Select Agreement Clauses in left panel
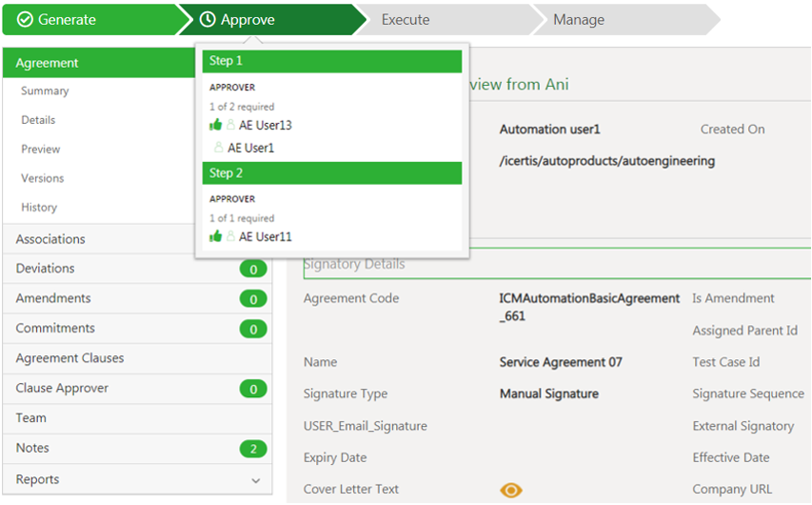Screen dimensions: 812x505 pyautogui.click(x=69, y=358)
